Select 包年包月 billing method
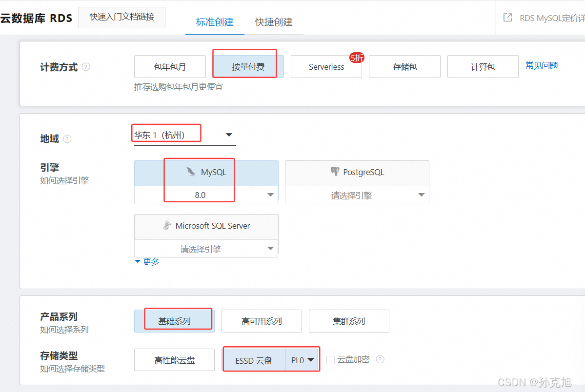The image size is (585, 392). click(170, 67)
